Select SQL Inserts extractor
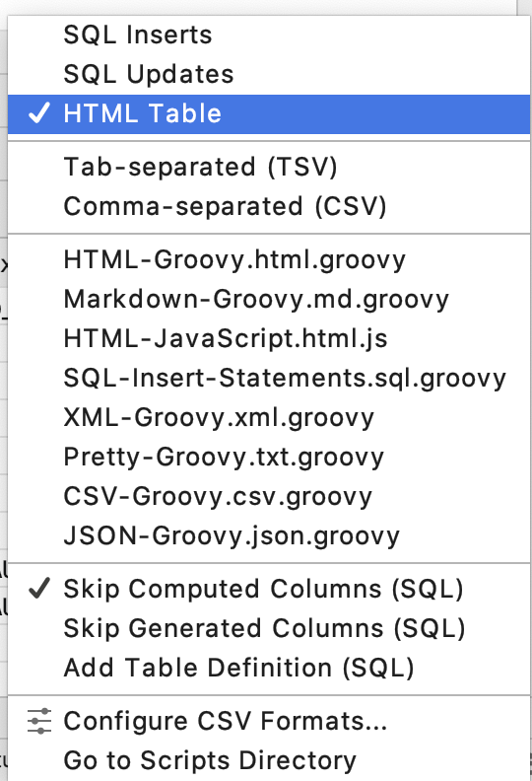Viewport: 532px width, 781px height. pos(269,35)
